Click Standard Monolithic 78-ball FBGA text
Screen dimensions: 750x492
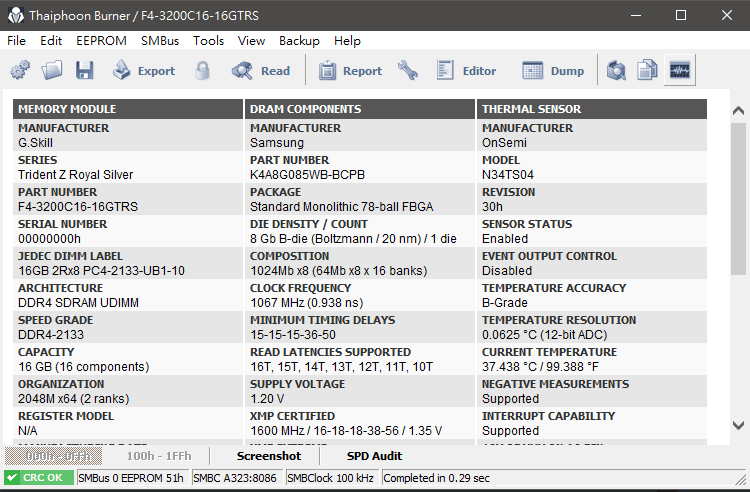342,207
